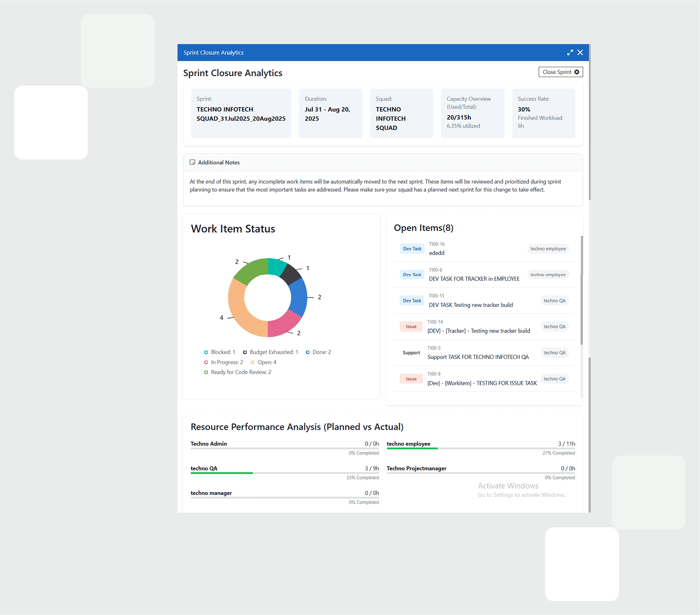Click the dialog's main vertical scrollbar
Image resolution: width=700 pixels, height=615 pixels.
click(590, 122)
